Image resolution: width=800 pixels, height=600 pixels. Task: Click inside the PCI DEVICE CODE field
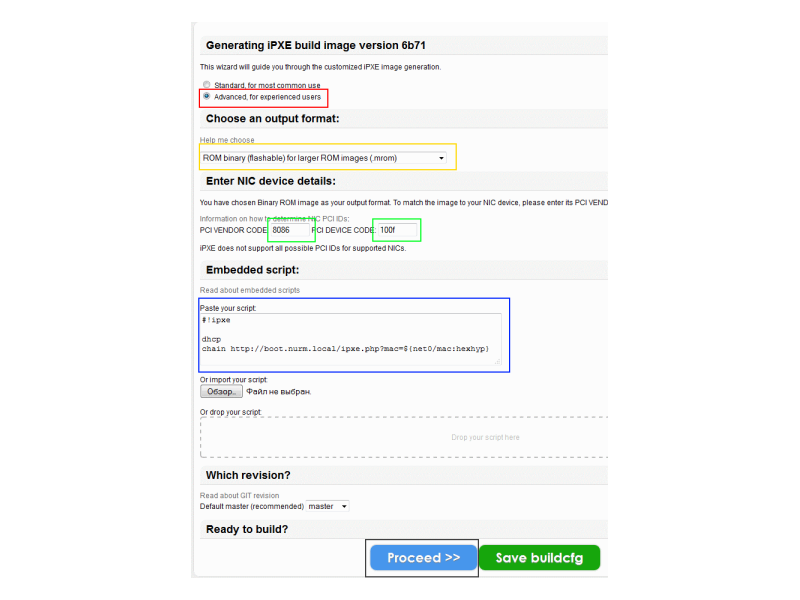coord(397,230)
